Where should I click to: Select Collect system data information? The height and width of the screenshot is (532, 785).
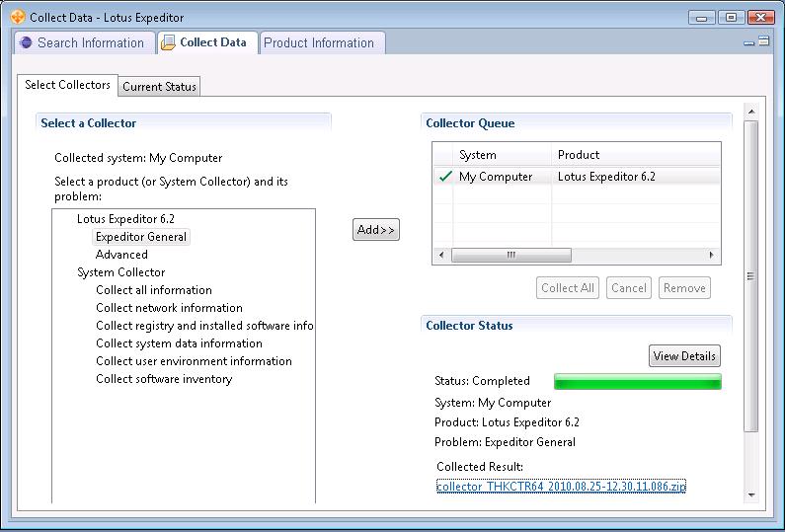click(x=180, y=343)
